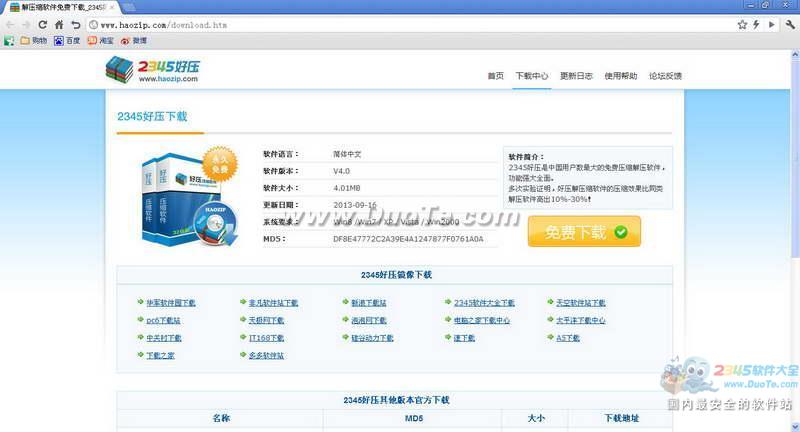Open the 天极网下载 mirror link
Viewport: 800px width, 432px height.
click(x=266, y=320)
